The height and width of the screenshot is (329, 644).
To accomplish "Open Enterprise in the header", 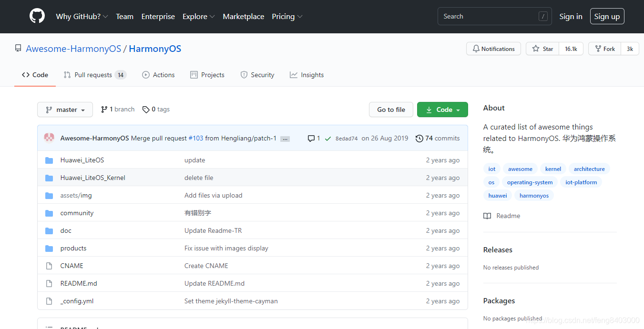I will click(158, 16).
